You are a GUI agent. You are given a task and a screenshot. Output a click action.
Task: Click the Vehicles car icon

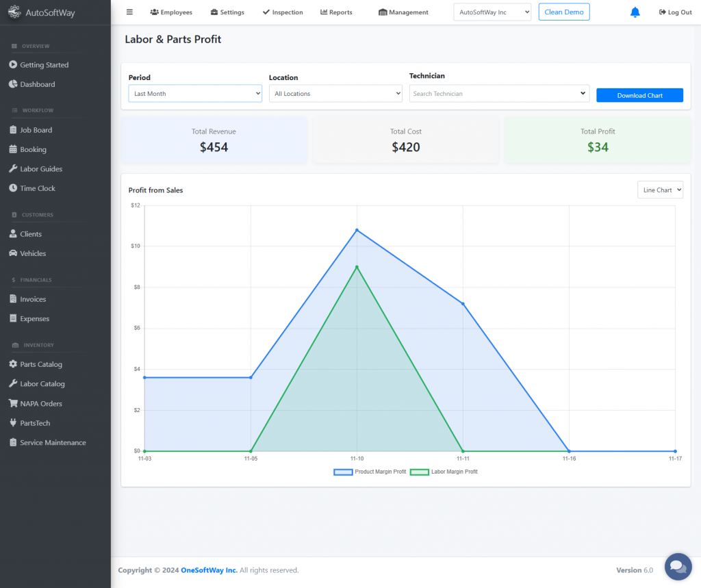(13, 253)
